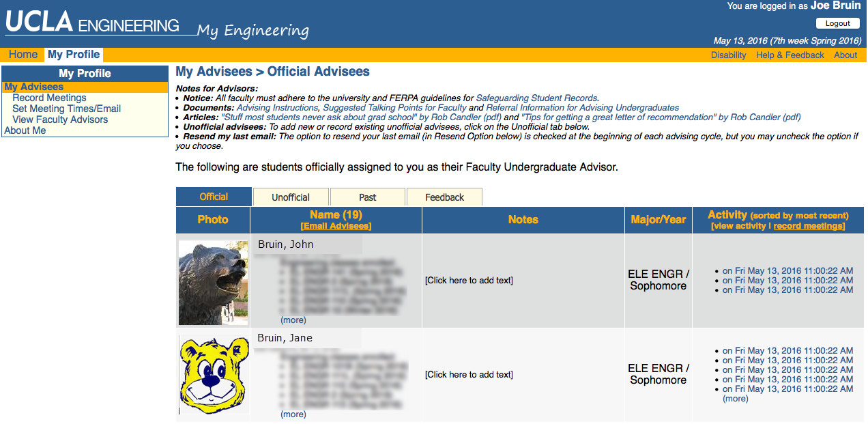Click the My Engineering title text
This screenshot has height=424, width=868.
click(253, 31)
